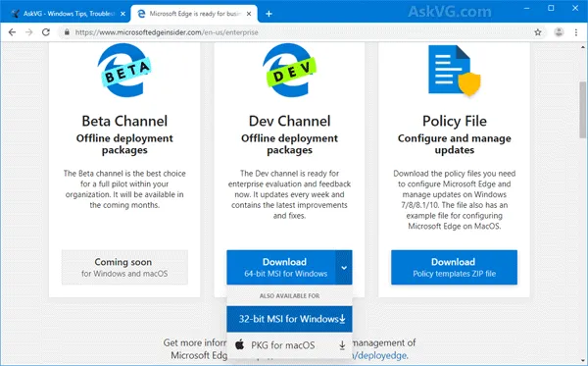The image size is (588, 366).
Task: Open the deployedge link
Action: 379,355
